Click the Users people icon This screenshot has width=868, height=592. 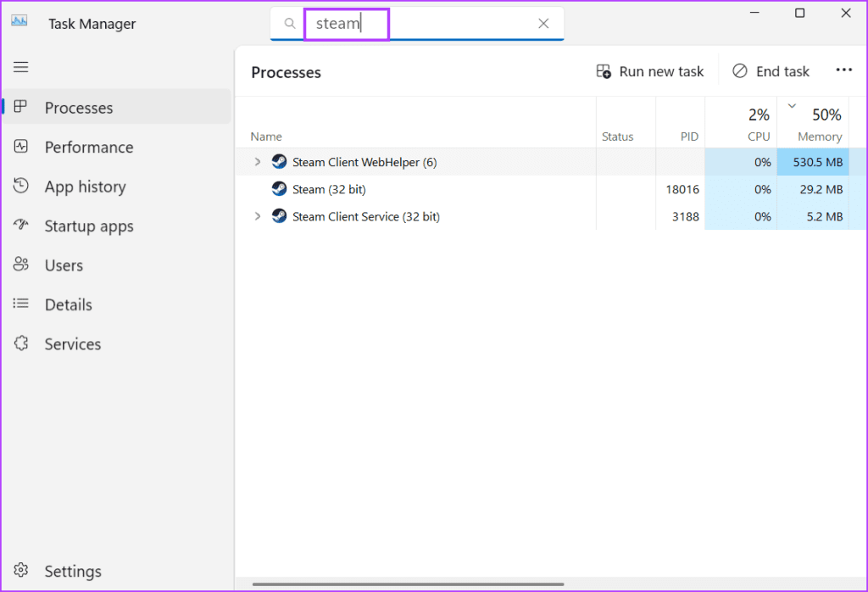(x=20, y=264)
